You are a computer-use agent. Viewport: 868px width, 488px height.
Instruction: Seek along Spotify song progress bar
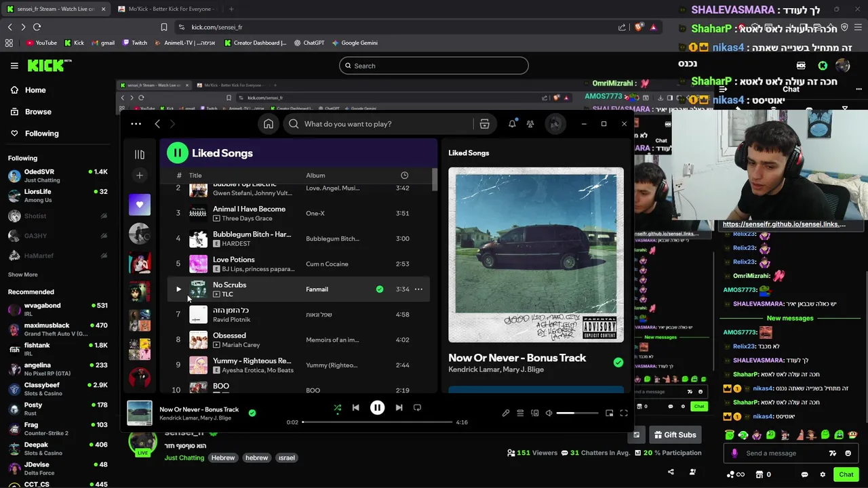point(377,422)
